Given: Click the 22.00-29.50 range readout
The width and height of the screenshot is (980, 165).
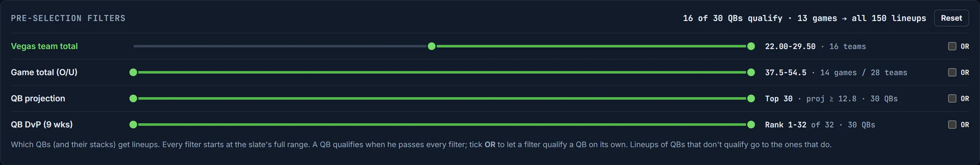Looking at the screenshot, I should pos(790,46).
